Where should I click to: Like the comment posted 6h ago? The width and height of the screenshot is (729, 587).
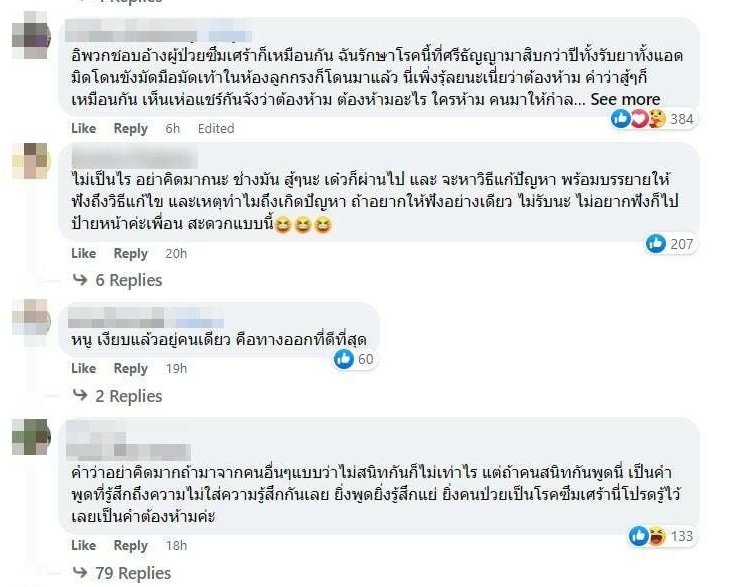tap(84, 128)
